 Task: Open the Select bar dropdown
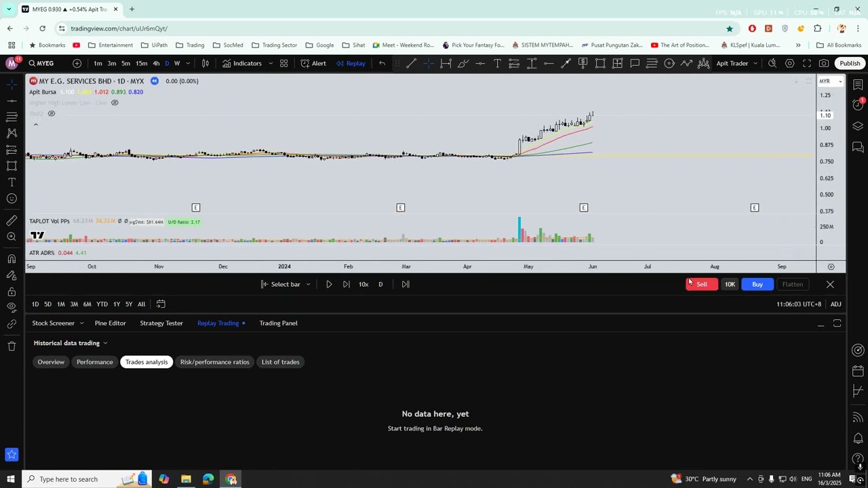tap(285, 284)
